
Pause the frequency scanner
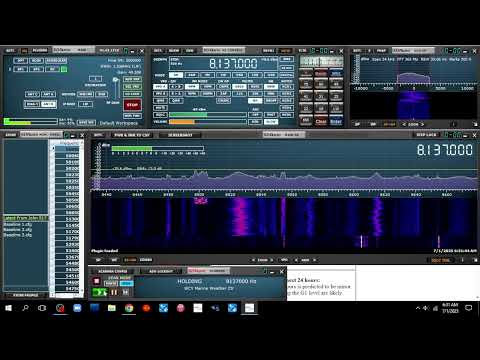[x=114, y=292]
